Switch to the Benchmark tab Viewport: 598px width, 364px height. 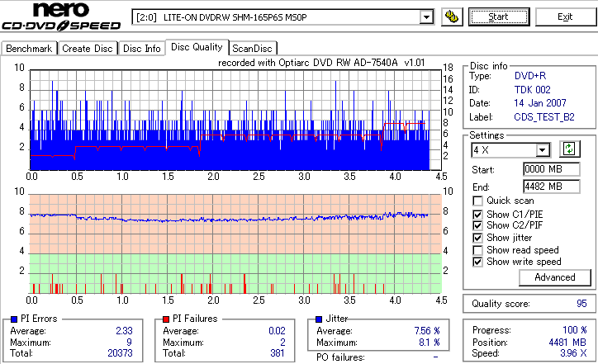click(29, 49)
